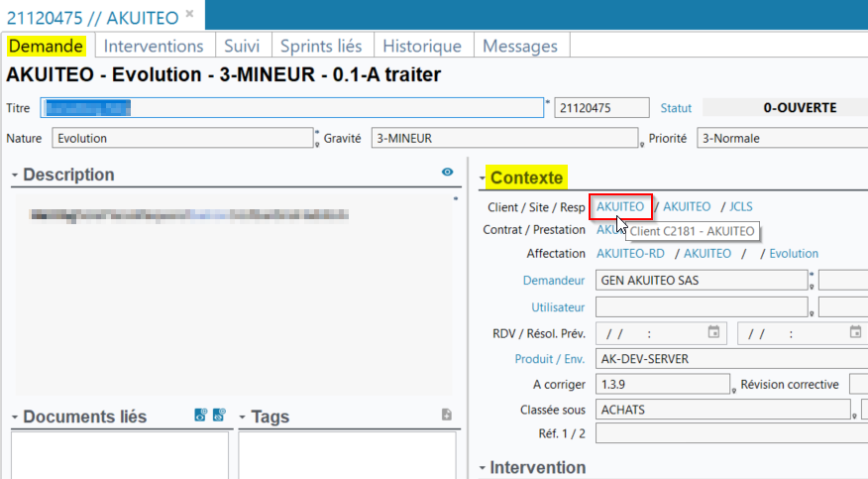
Task: Open the Résol. Prév. calendar picker
Action: click(x=855, y=332)
